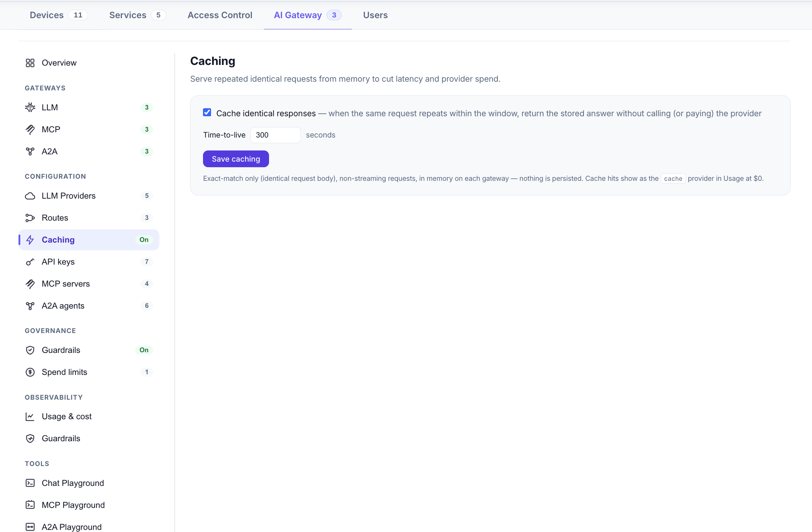
Task: Open the LLM gateway page
Action: tap(89, 108)
